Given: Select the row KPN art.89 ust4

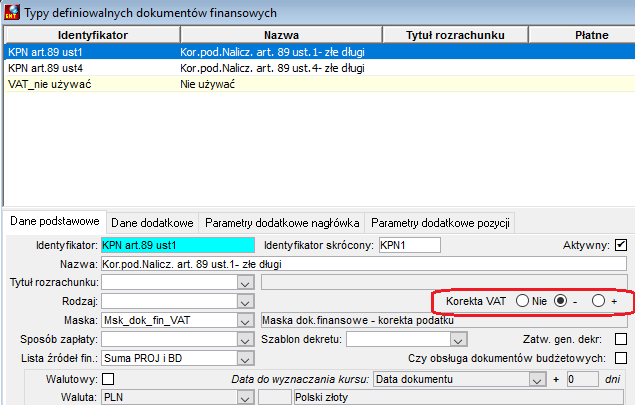Looking at the screenshot, I should 320,68.
